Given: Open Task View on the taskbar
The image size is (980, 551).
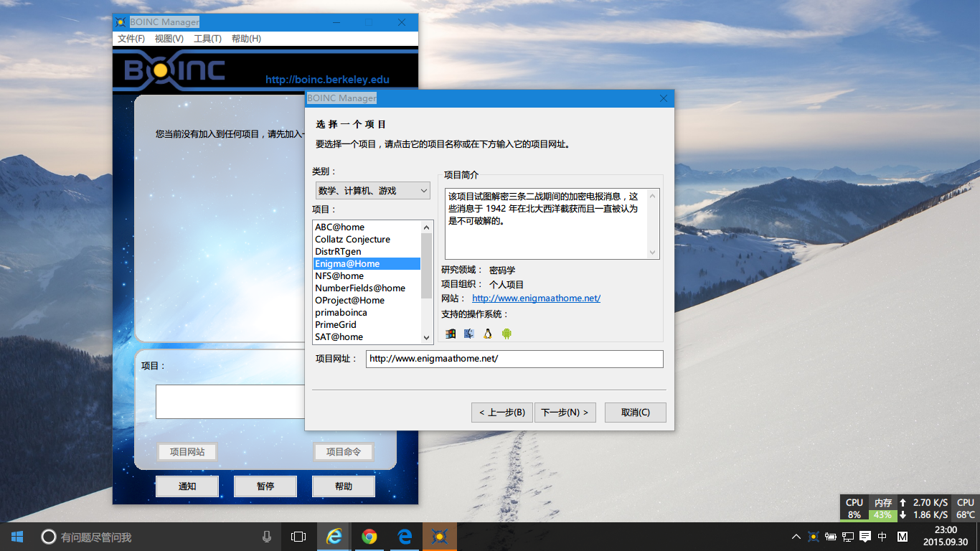Looking at the screenshot, I should pyautogui.click(x=298, y=537).
